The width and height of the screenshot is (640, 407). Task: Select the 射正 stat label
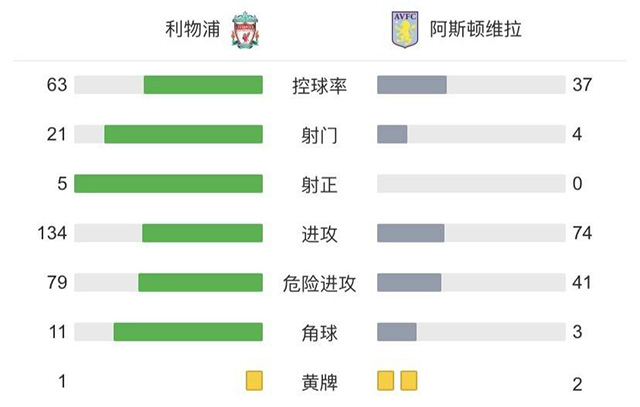[x=319, y=184]
